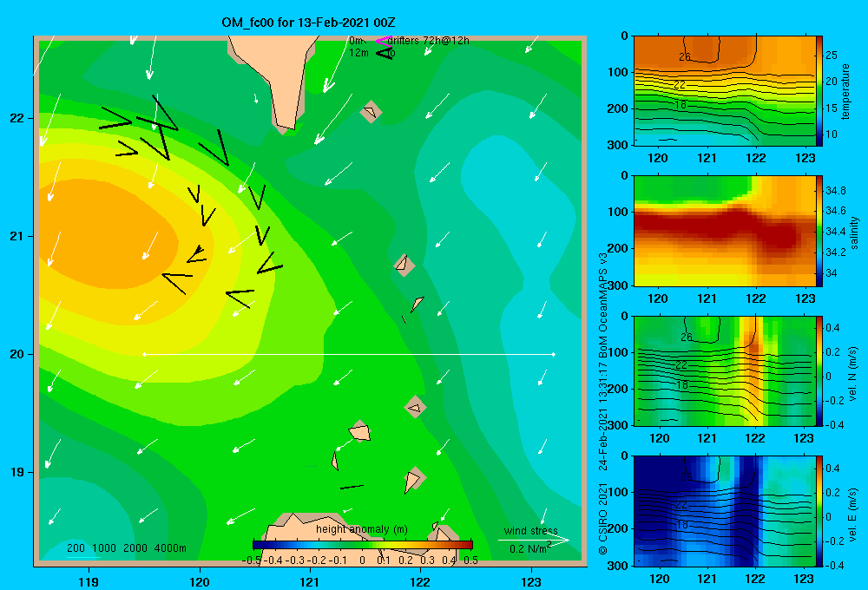Click the '10' temperature colorbar tick

point(832,134)
